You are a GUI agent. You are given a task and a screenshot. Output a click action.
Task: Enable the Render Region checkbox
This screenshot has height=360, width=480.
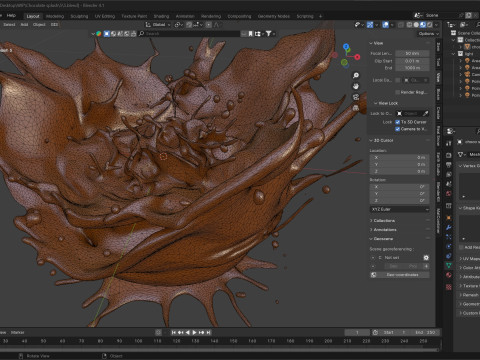coord(397,92)
